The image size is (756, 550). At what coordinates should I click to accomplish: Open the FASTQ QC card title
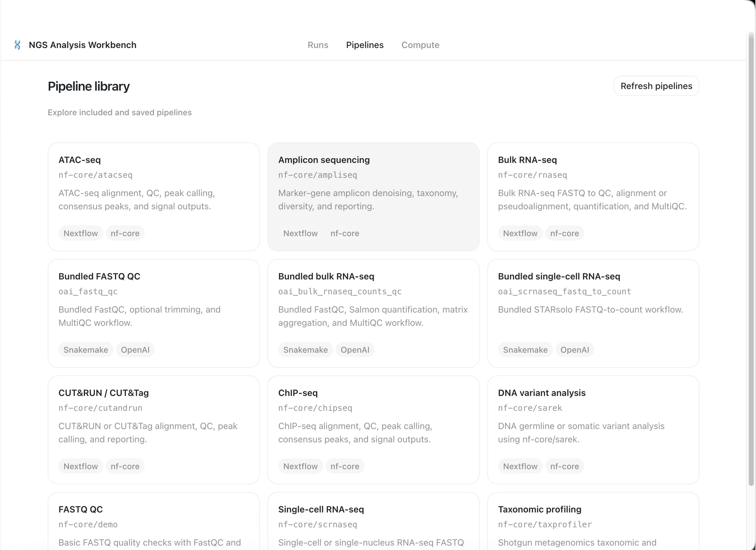click(x=80, y=509)
